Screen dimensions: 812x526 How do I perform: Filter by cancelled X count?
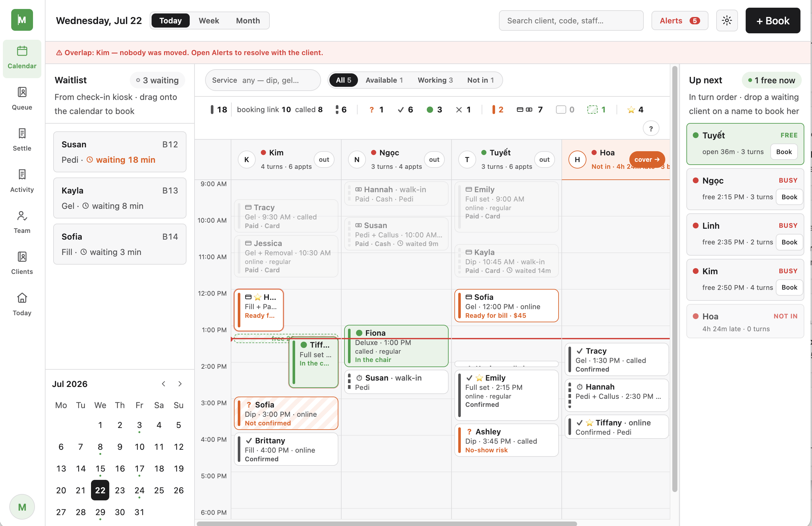point(463,110)
